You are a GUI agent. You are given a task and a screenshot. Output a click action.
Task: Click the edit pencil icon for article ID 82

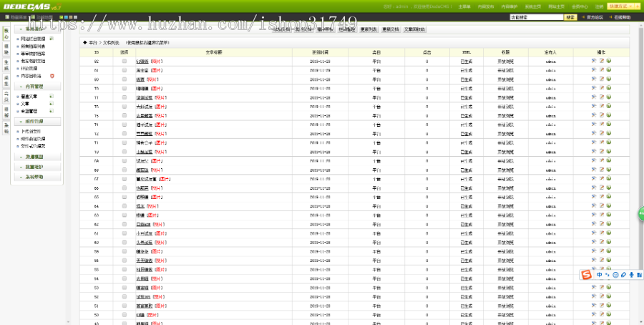click(601, 62)
